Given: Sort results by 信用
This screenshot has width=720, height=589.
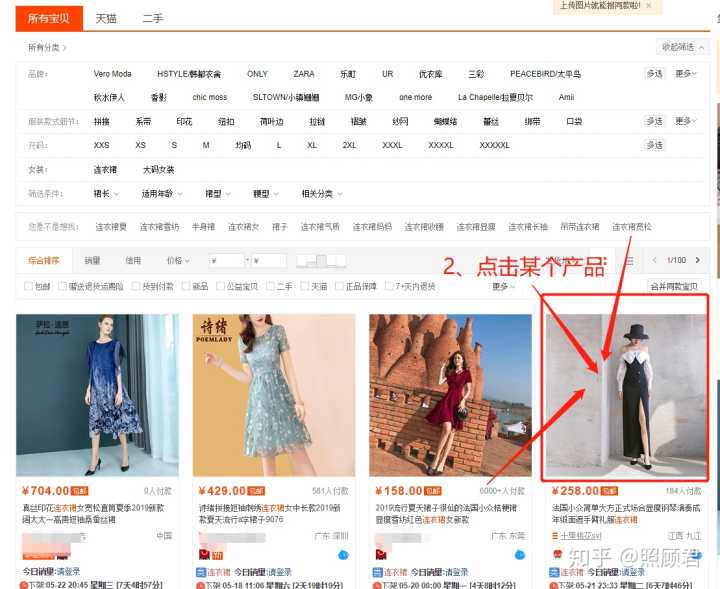Looking at the screenshot, I should tap(133, 261).
